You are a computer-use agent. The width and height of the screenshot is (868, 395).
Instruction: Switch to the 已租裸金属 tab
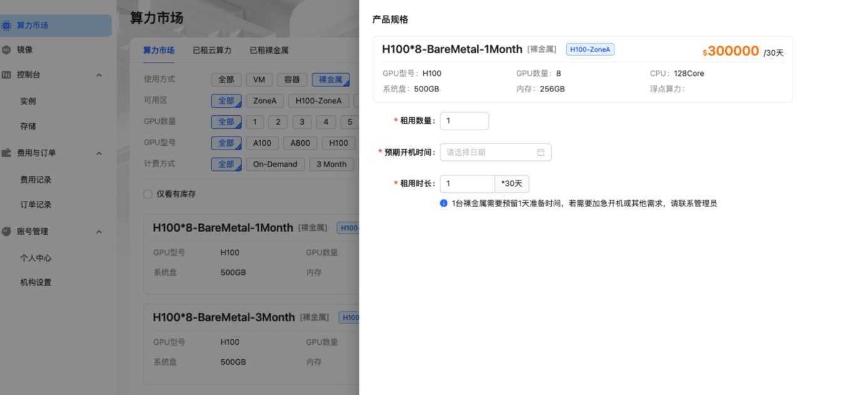pyautogui.click(x=269, y=51)
